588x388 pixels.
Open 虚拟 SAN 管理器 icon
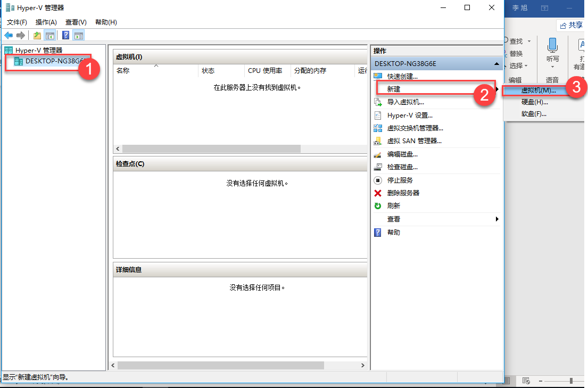[x=378, y=141]
